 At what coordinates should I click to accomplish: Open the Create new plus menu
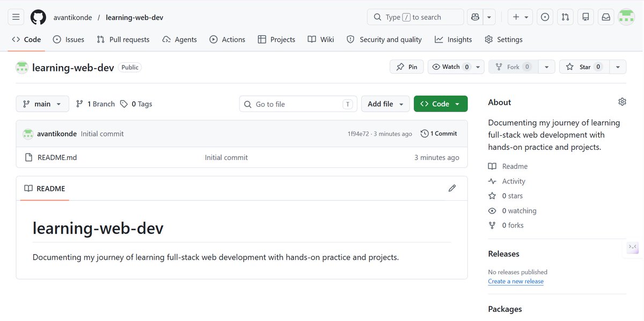[520, 17]
